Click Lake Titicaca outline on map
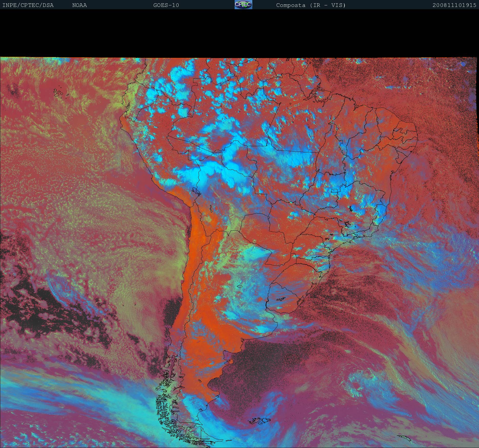The height and width of the screenshot is (448, 479). pyautogui.click(x=196, y=191)
